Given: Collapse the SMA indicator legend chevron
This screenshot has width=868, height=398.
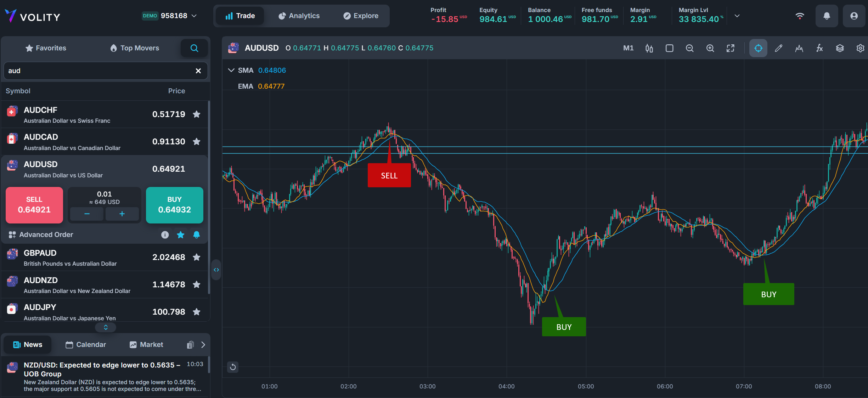Looking at the screenshot, I should (x=231, y=70).
